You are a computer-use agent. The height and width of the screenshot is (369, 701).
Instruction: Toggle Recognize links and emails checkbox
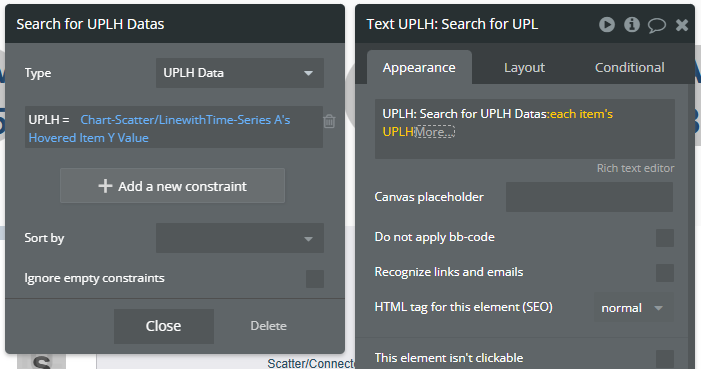point(665,272)
